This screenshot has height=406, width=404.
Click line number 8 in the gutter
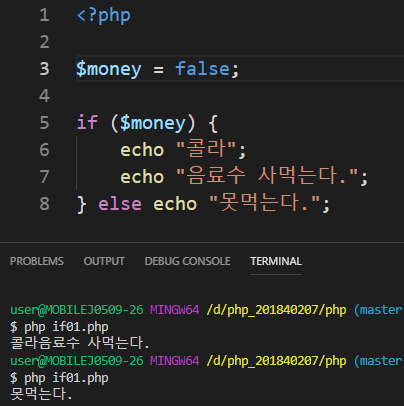coord(44,204)
